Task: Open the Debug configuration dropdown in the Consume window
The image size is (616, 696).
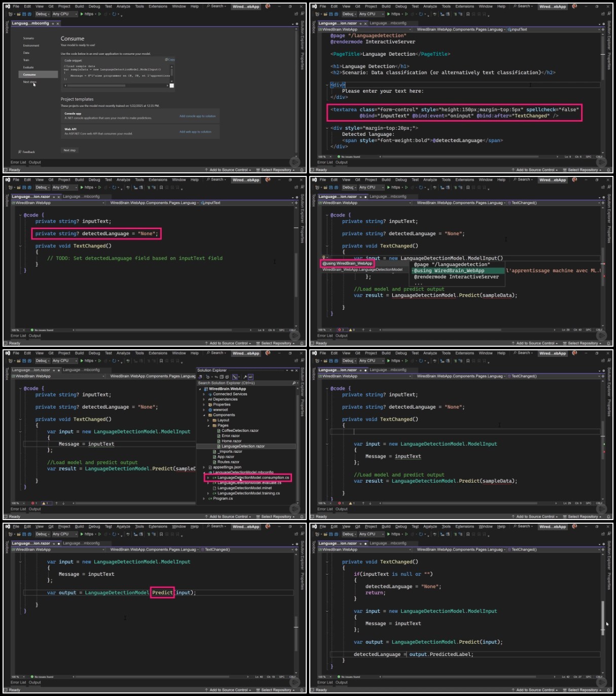Action: coord(43,14)
